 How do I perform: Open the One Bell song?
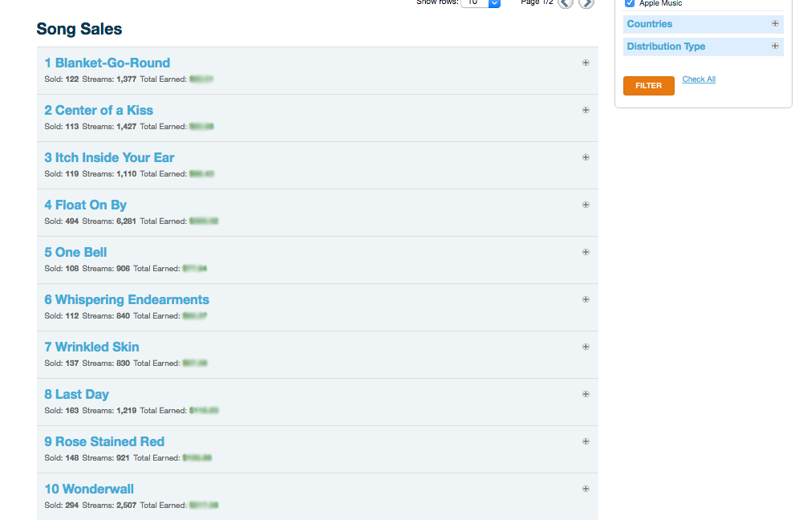tap(75, 252)
